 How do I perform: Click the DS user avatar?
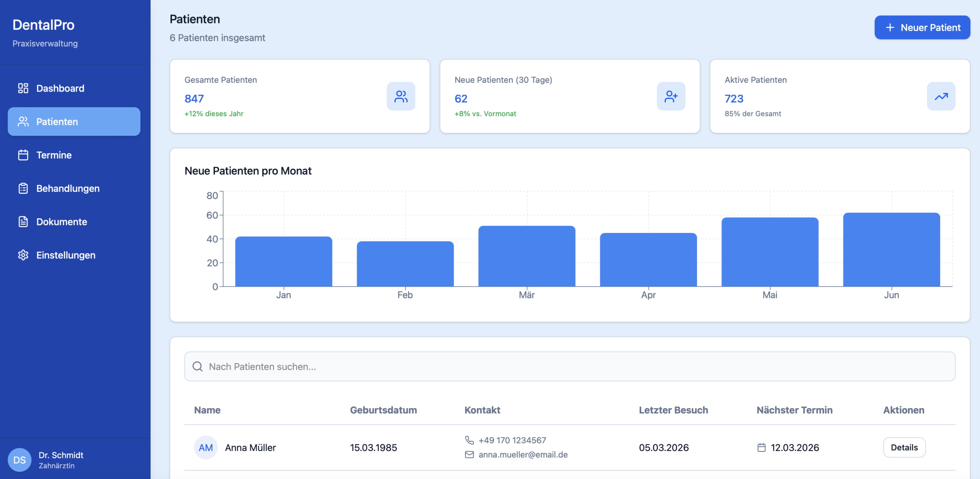point(20,460)
